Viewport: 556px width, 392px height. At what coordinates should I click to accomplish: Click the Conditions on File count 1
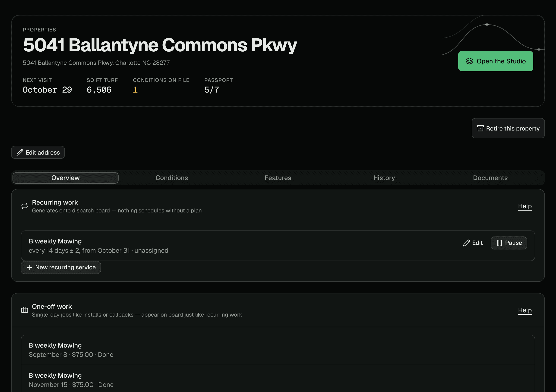click(135, 90)
